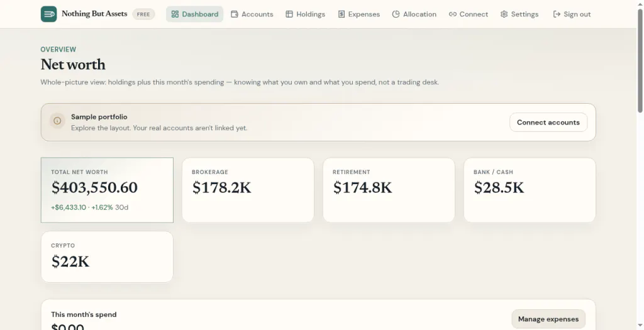
Task: Click the +$6,433.10 30-day change text
Action: pos(82,207)
